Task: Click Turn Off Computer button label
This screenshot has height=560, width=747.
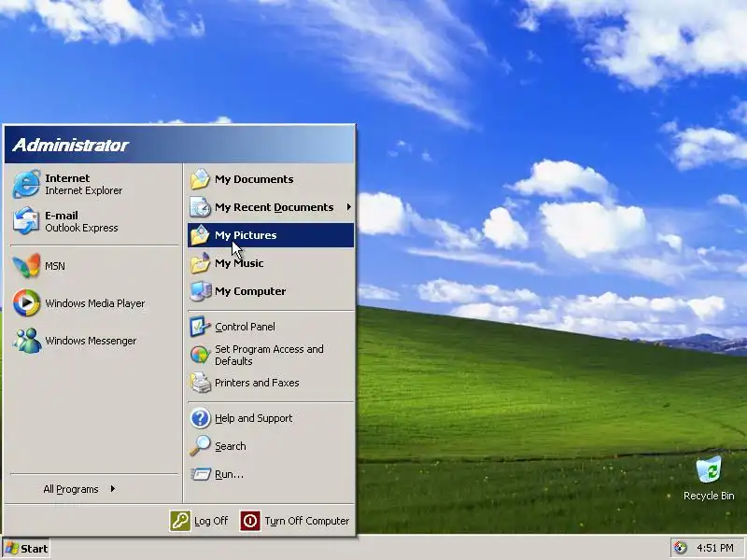Action: (307, 521)
